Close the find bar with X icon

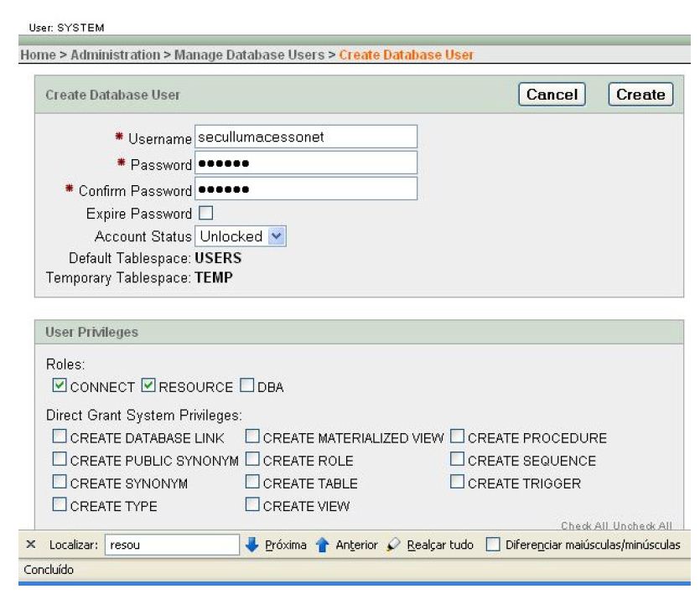31,545
